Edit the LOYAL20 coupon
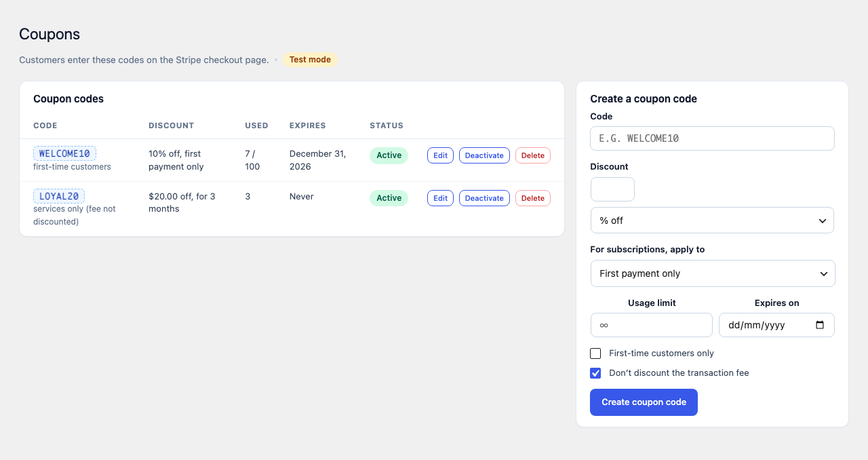Image resolution: width=868 pixels, height=460 pixels. 440,198
